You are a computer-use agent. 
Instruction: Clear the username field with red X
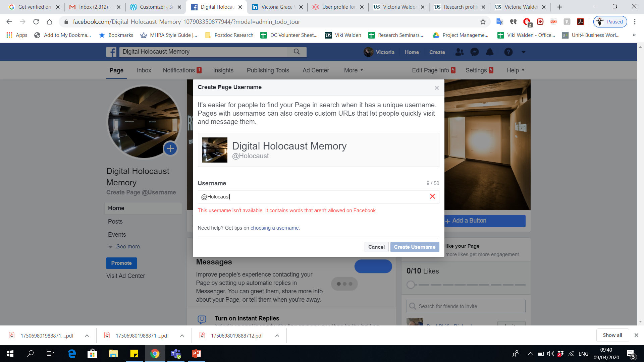click(x=432, y=196)
